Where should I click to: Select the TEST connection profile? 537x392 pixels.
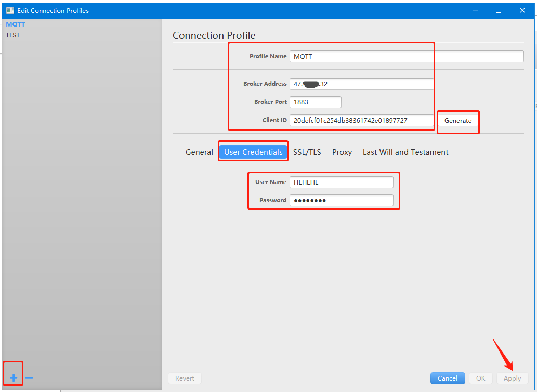point(13,35)
